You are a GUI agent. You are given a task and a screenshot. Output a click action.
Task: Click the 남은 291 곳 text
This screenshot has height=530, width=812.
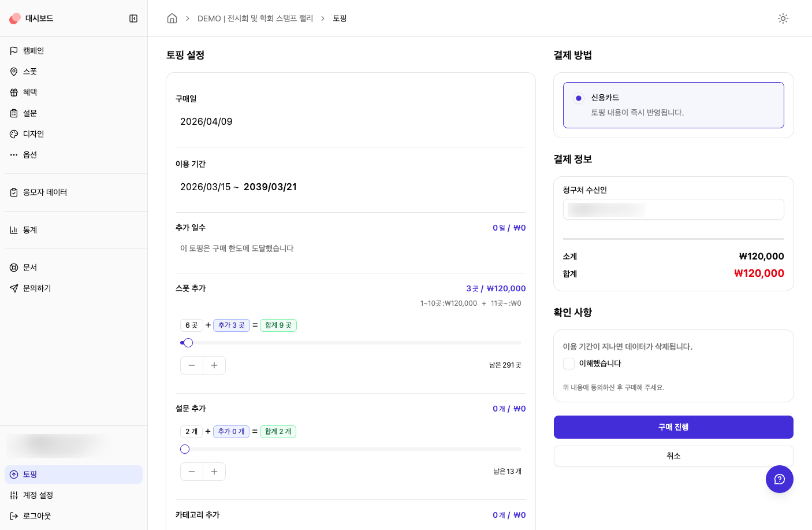coord(505,365)
